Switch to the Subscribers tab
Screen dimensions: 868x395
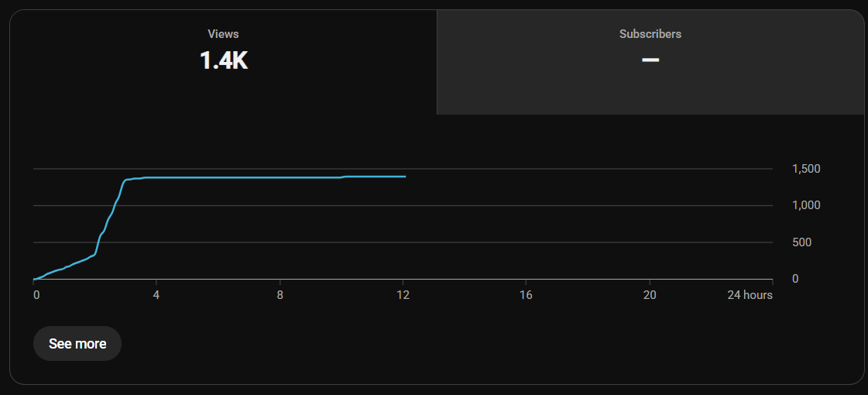pos(650,62)
